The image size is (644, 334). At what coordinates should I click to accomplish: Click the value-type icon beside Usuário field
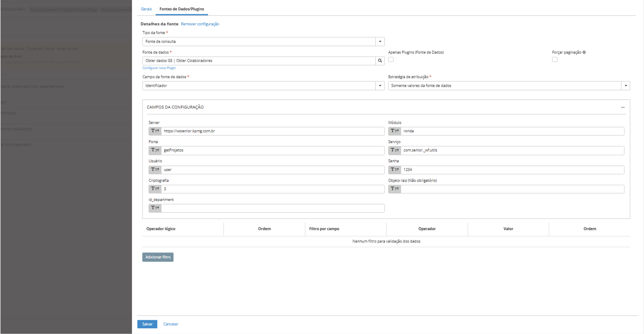[155, 170]
